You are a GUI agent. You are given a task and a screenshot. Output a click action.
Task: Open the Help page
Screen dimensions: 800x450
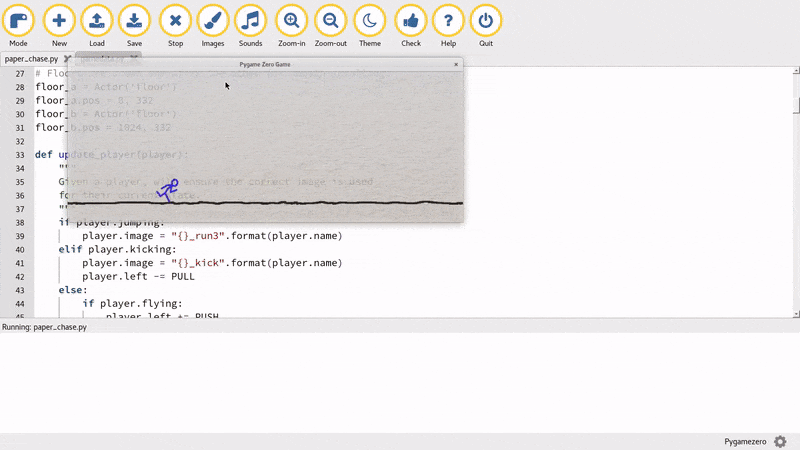(448, 26)
